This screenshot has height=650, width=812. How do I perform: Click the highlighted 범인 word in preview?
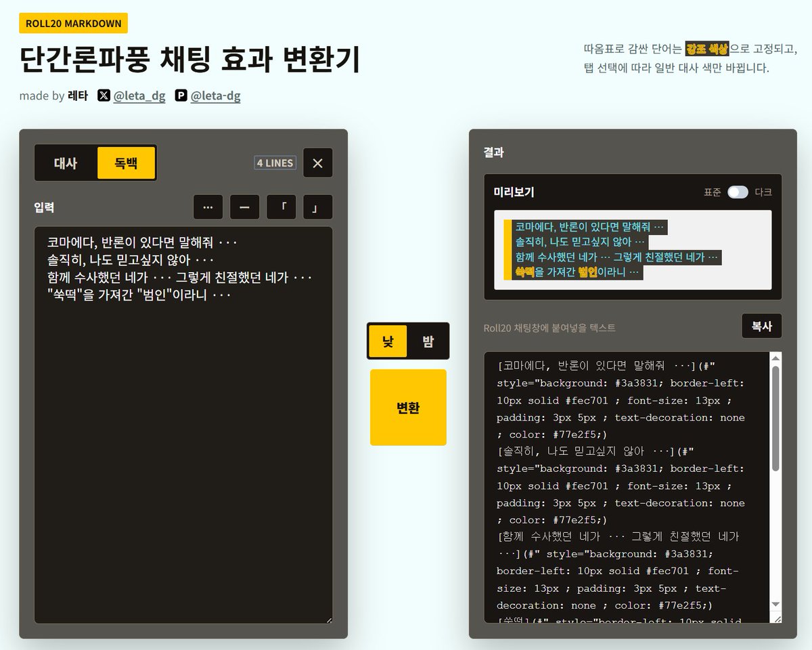pos(587,272)
